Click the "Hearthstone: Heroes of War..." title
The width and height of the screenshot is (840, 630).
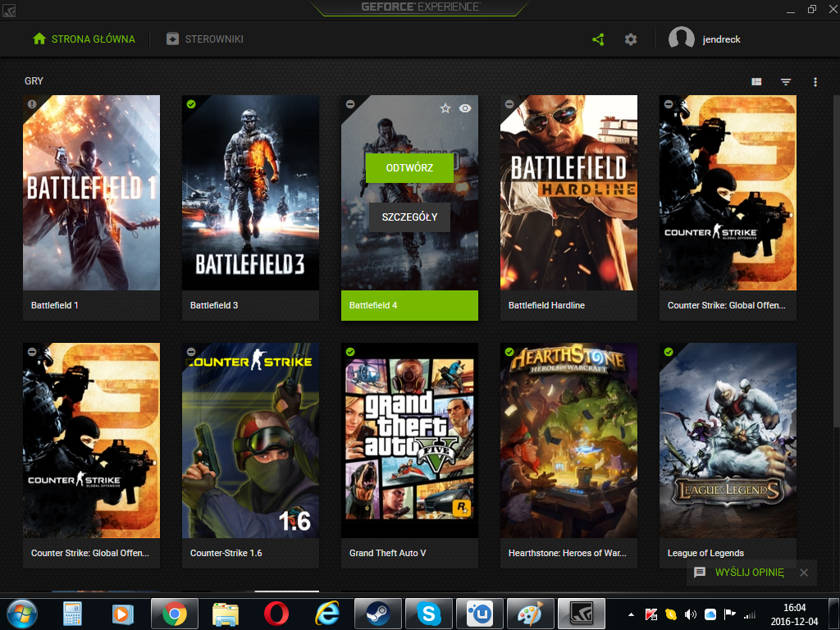point(567,553)
